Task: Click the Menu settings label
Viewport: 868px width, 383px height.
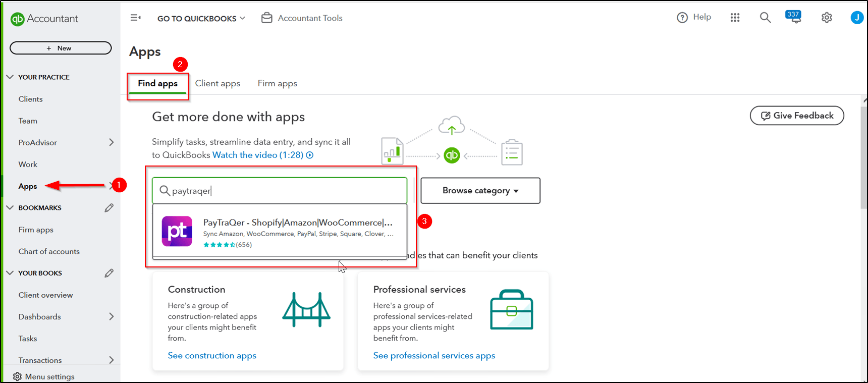Action: pos(50,376)
